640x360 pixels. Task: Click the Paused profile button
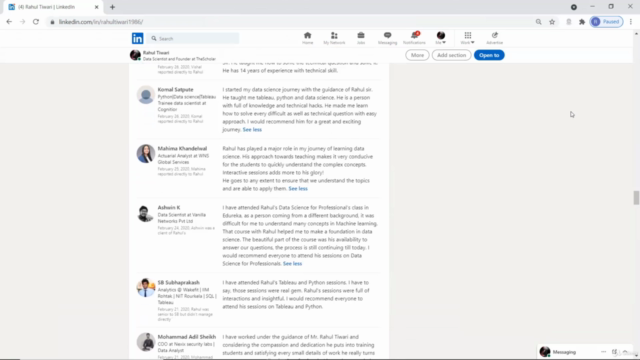coord(606,22)
